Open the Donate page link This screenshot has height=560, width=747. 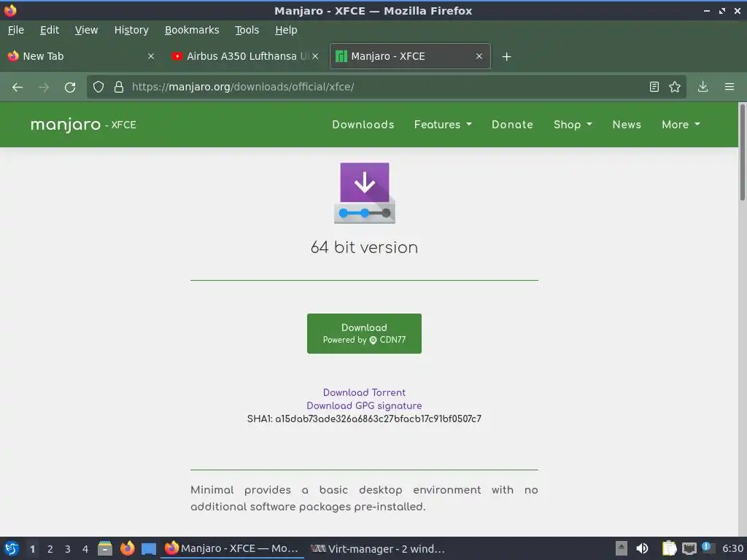point(512,124)
